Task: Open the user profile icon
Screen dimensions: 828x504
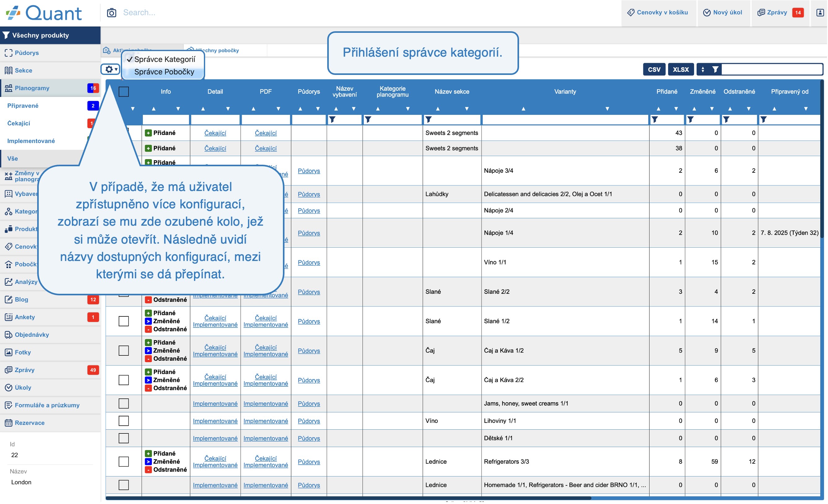Action: pyautogui.click(x=820, y=13)
